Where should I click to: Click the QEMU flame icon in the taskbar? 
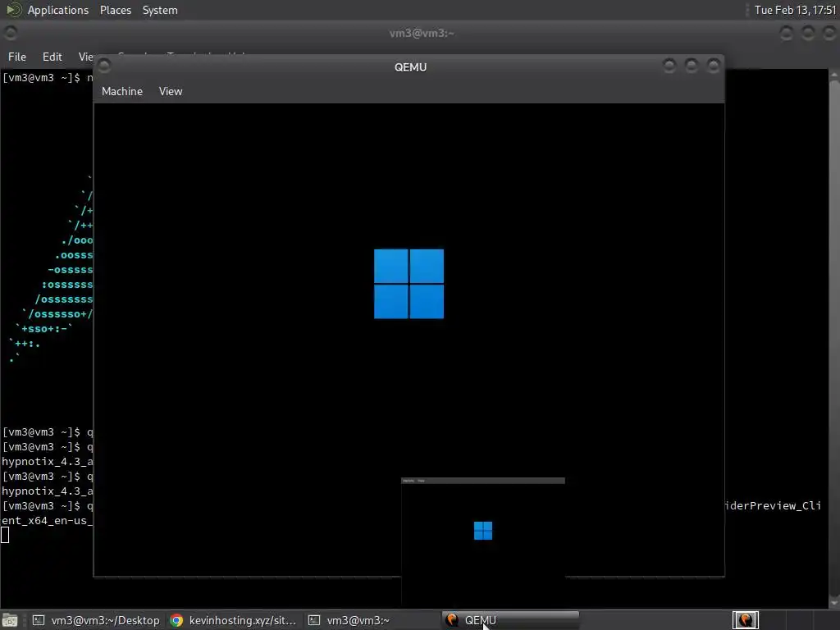click(452, 620)
